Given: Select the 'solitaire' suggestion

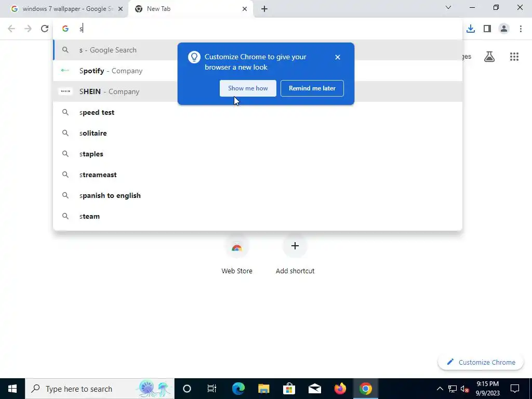Looking at the screenshot, I should pyautogui.click(x=258, y=133).
